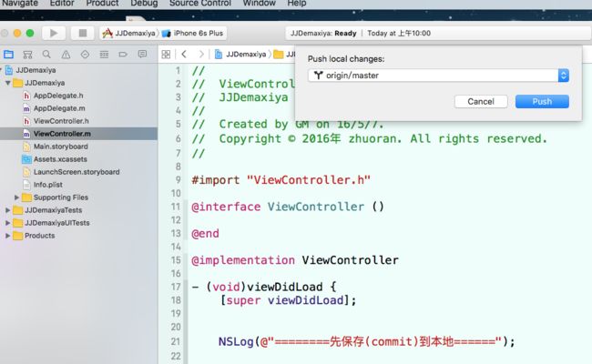
Task: Click the yellow minimize window button
Action: (17, 33)
